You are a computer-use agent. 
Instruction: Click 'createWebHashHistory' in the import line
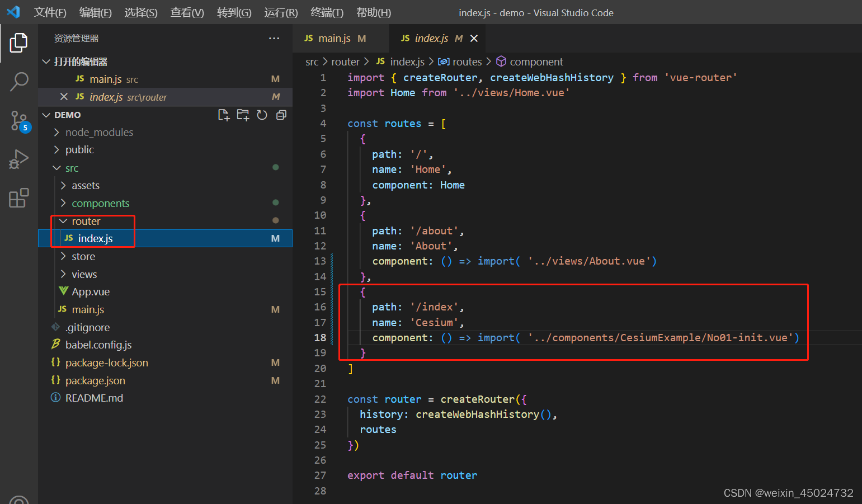pyautogui.click(x=552, y=78)
